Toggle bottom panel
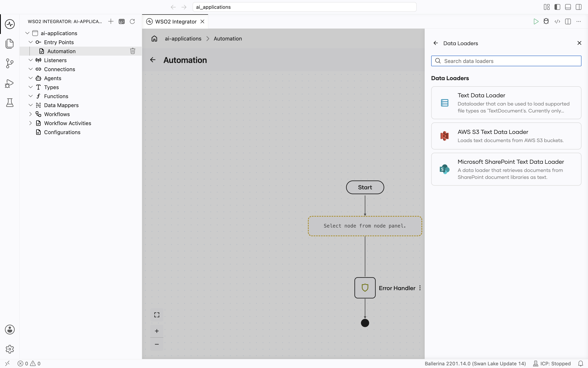This screenshot has width=588, height=368. (568, 7)
